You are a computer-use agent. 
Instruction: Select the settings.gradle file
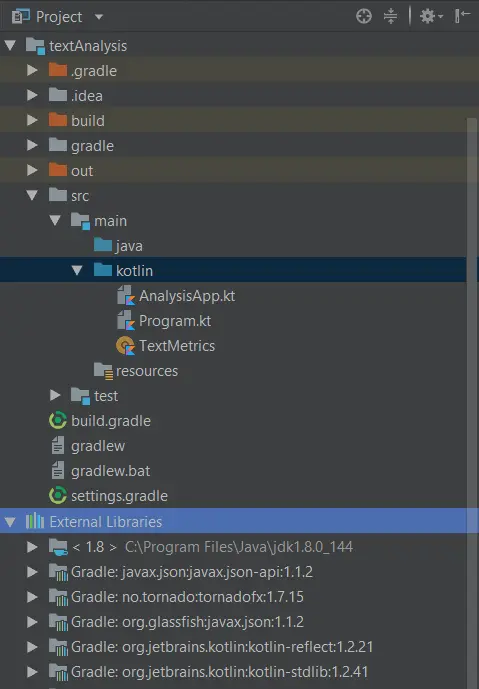click(x=120, y=496)
